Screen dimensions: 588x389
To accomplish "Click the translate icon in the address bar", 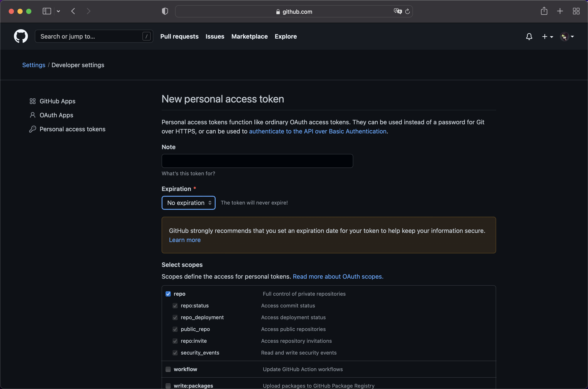I will click(x=397, y=11).
